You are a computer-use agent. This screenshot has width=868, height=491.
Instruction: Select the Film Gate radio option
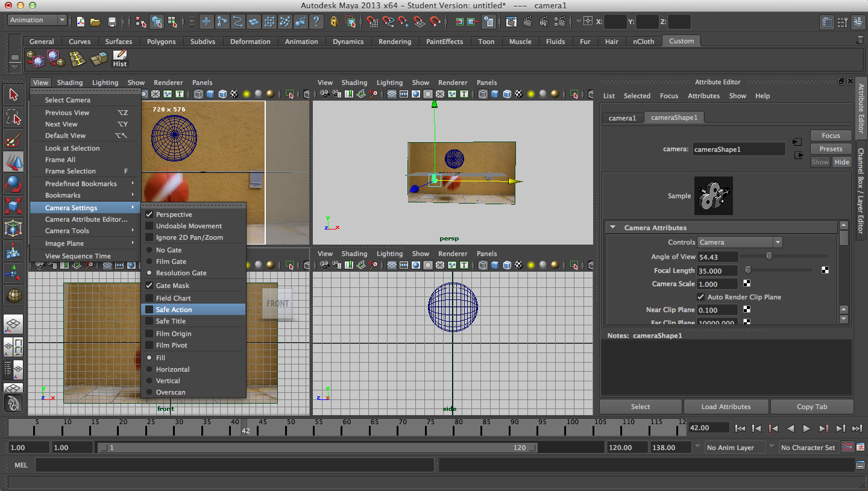(x=149, y=261)
